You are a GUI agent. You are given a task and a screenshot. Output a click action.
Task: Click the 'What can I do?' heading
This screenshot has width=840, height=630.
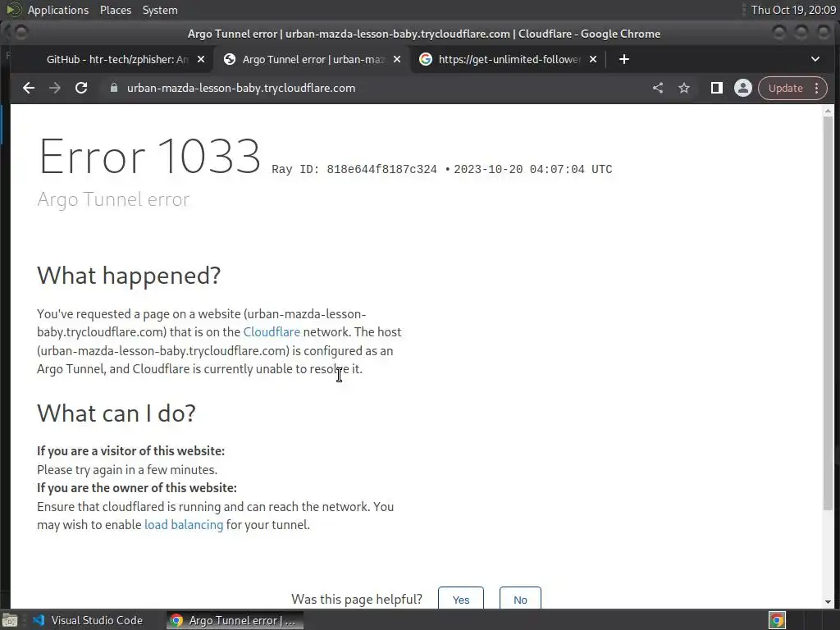click(116, 413)
